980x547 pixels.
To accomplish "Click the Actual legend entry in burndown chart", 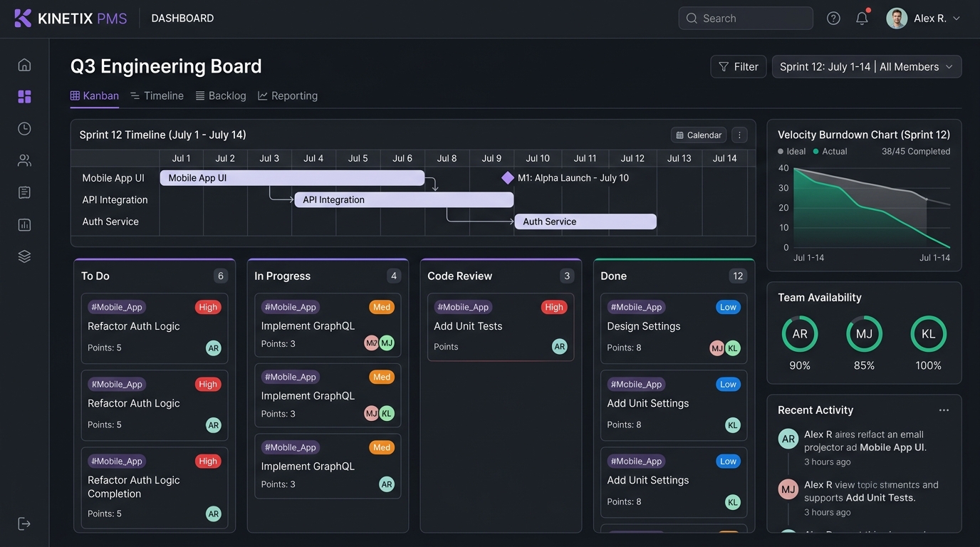I will (830, 152).
